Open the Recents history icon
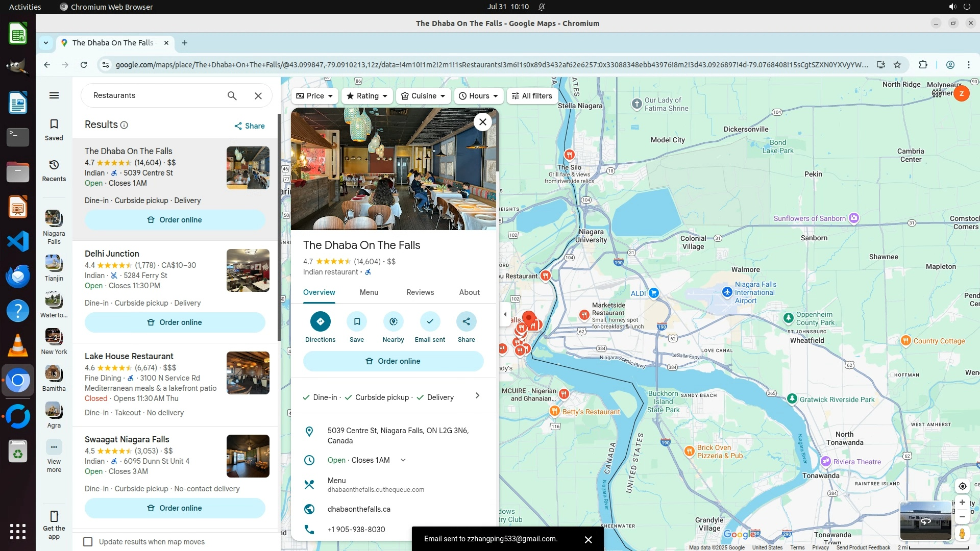 click(54, 165)
